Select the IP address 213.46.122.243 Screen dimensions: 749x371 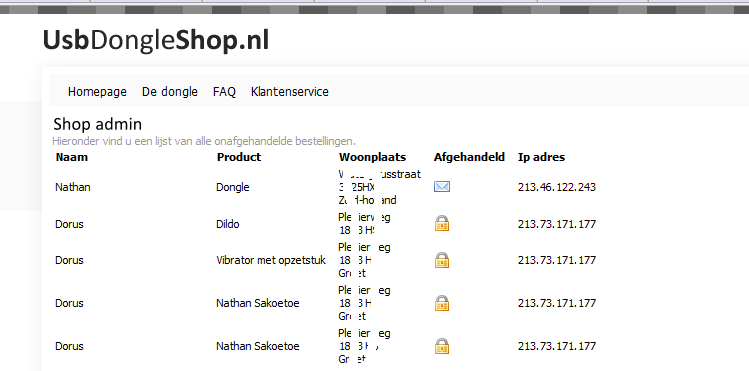(556, 187)
